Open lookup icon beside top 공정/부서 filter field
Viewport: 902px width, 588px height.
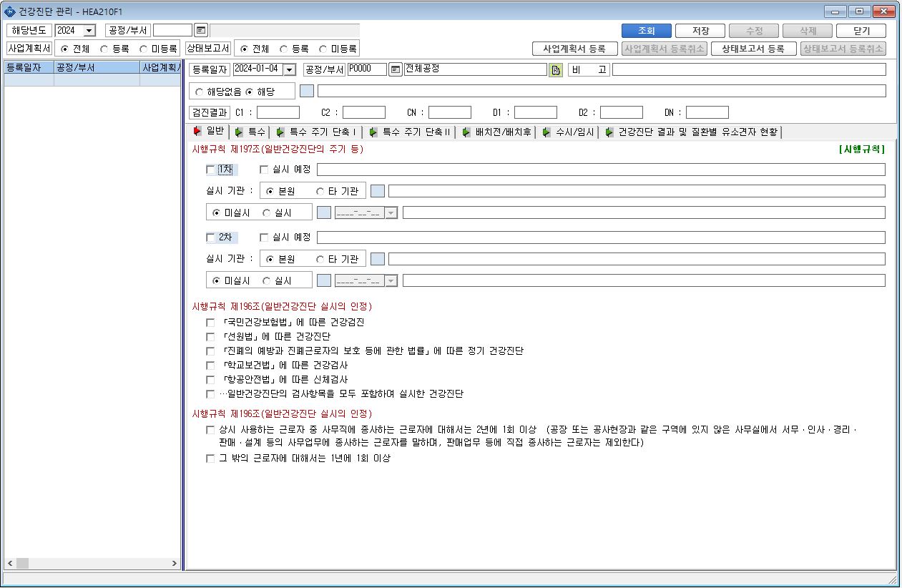coord(201,30)
